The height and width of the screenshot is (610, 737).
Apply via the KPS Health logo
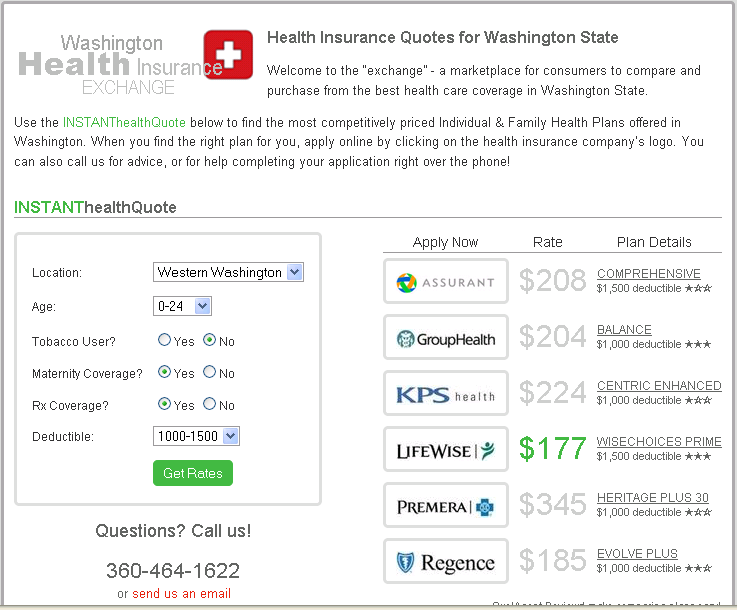pyautogui.click(x=446, y=394)
